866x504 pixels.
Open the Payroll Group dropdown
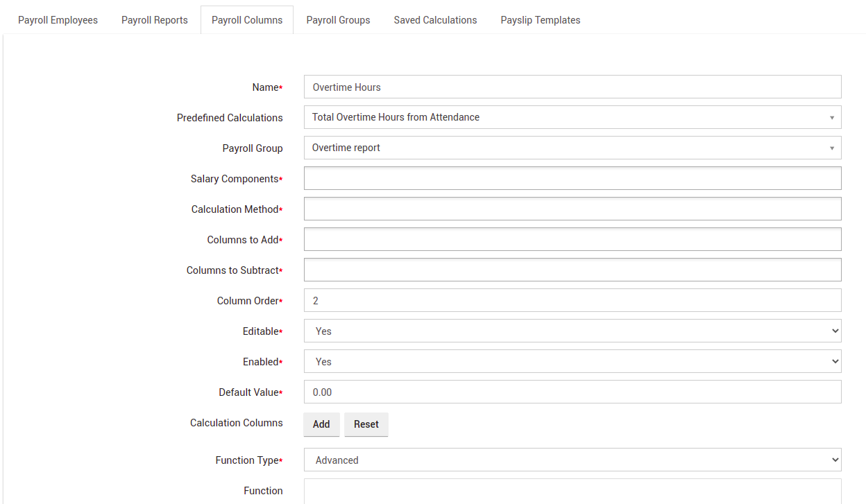572,148
